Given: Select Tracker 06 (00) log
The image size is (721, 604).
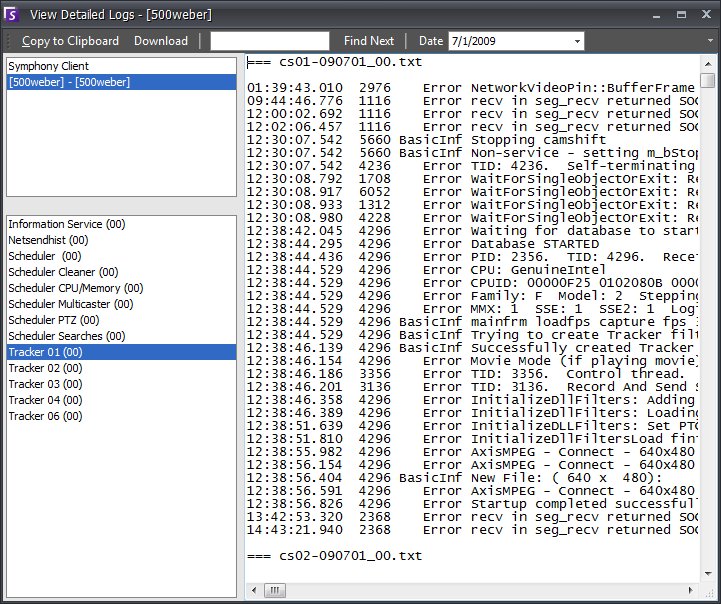Looking at the screenshot, I should pos(121,416).
